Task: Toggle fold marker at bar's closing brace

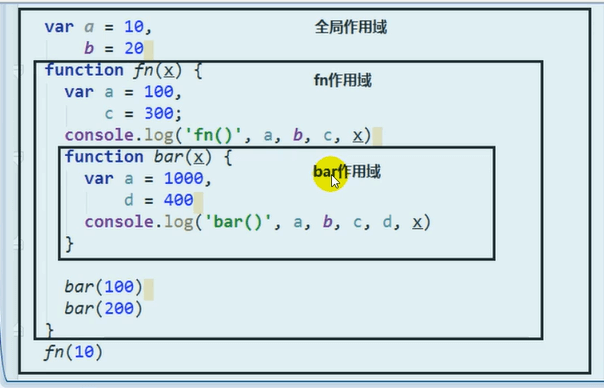Action: pos(18,244)
